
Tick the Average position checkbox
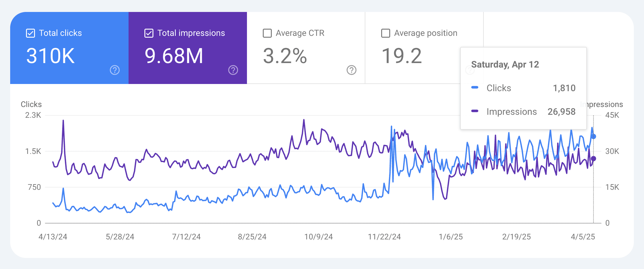click(385, 33)
